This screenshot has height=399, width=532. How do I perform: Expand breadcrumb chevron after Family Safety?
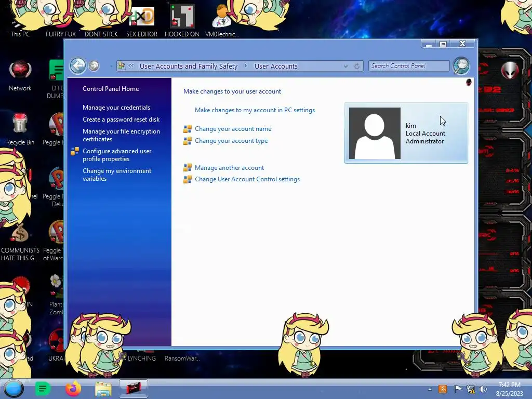[246, 66]
